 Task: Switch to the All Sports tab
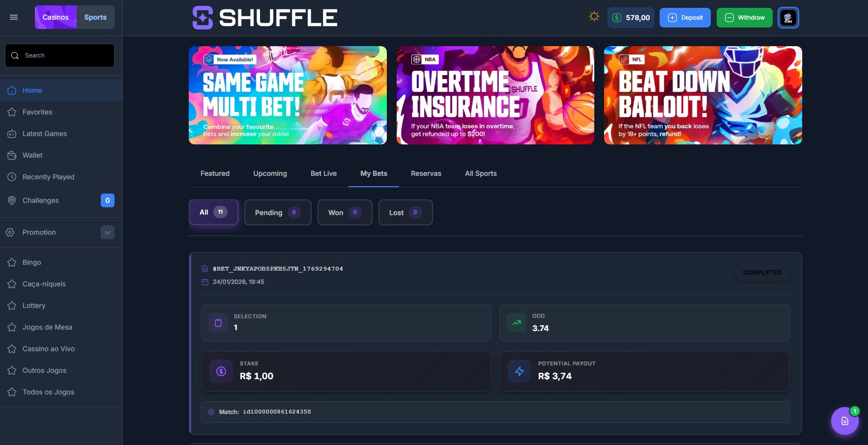click(480, 173)
